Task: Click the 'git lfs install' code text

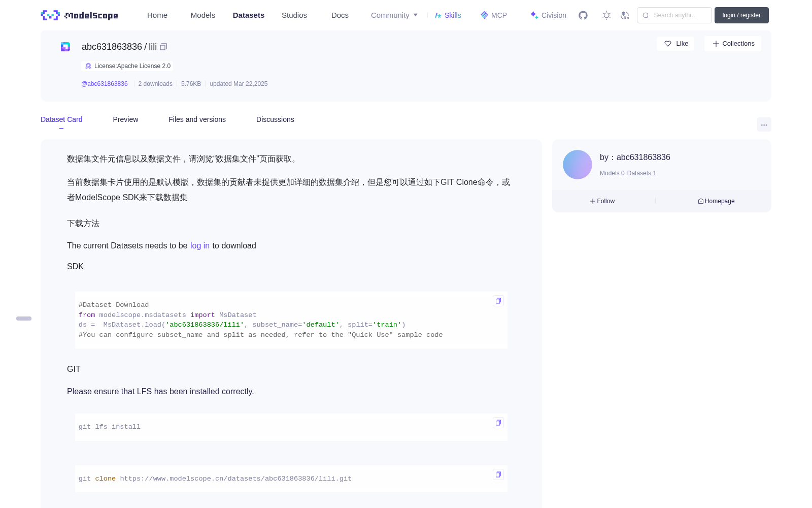Action: (x=110, y=427)
